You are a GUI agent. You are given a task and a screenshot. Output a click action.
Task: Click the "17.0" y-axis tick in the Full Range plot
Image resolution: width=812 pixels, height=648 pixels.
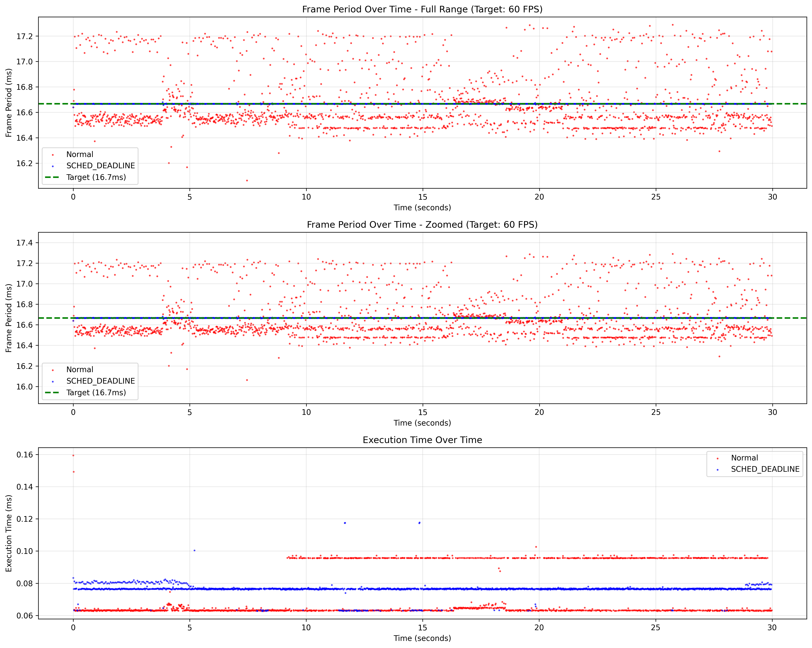coord(25,62)
